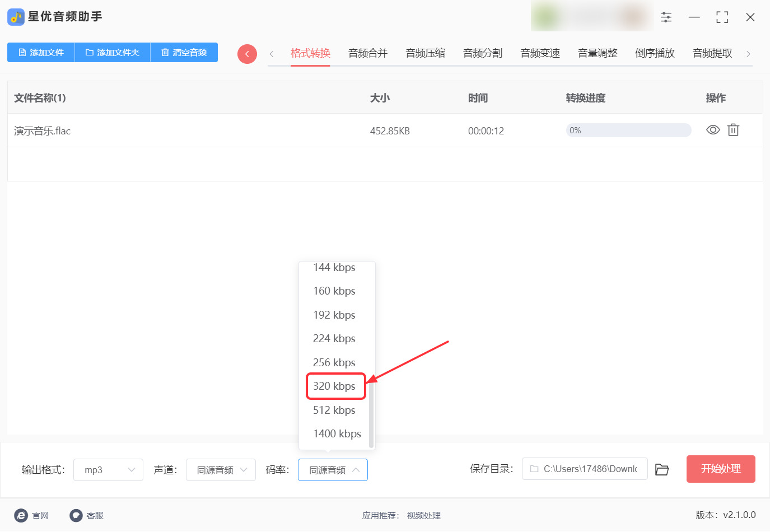Delete 演示音乐.flac with the trash icon
This screenshot has height=532, width=770.
733,130
